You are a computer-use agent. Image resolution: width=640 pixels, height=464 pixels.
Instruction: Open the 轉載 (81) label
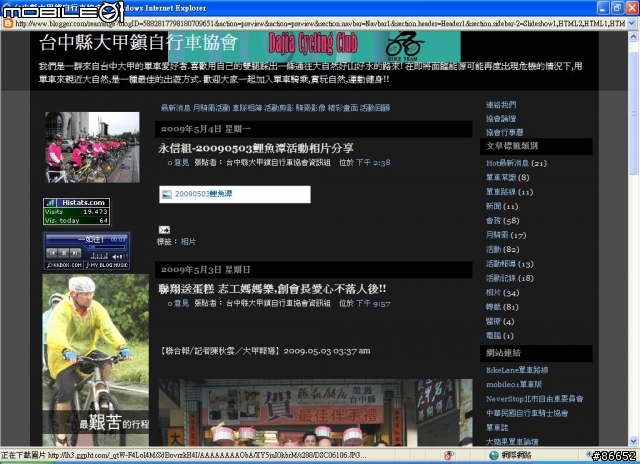pos(502,306)
